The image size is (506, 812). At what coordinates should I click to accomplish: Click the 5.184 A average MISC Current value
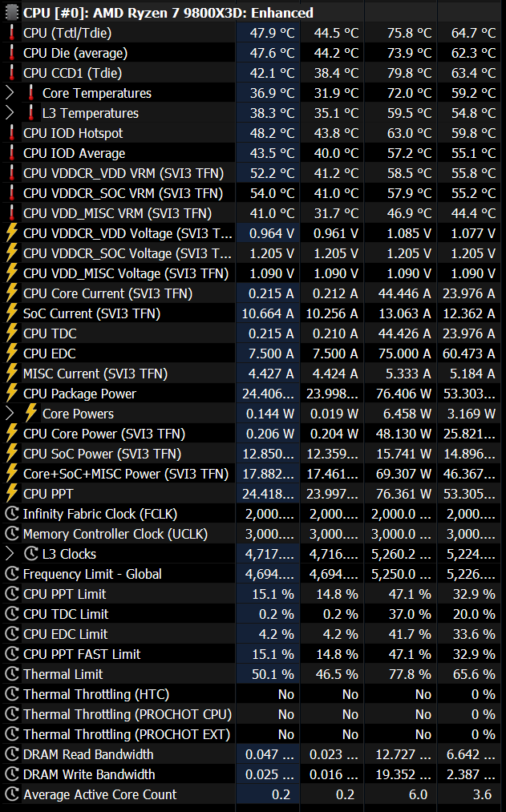coord(472,374)
